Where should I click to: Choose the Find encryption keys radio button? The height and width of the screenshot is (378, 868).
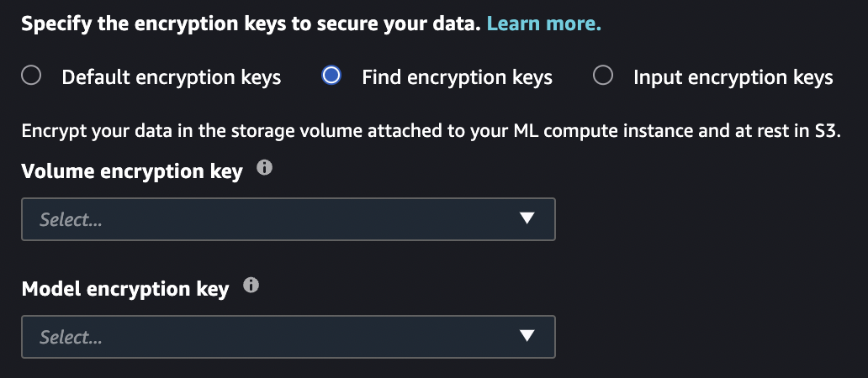(x=331, y=76)
